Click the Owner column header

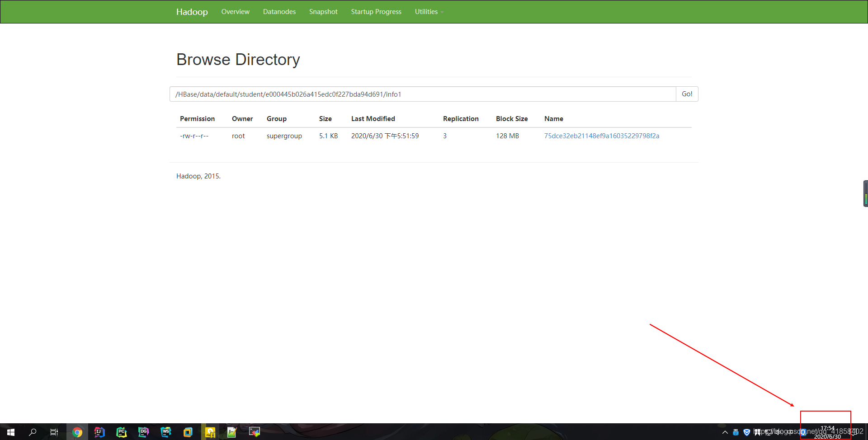tap(242, 119)
